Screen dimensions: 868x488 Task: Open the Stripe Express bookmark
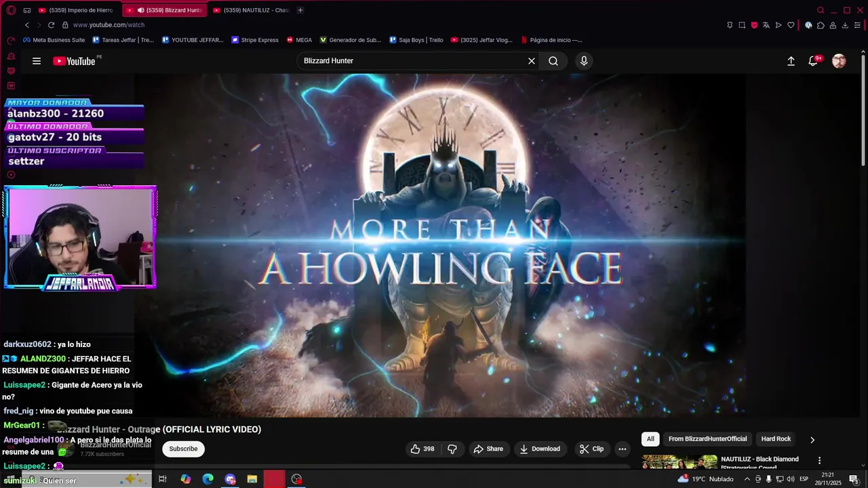[255, 40]
